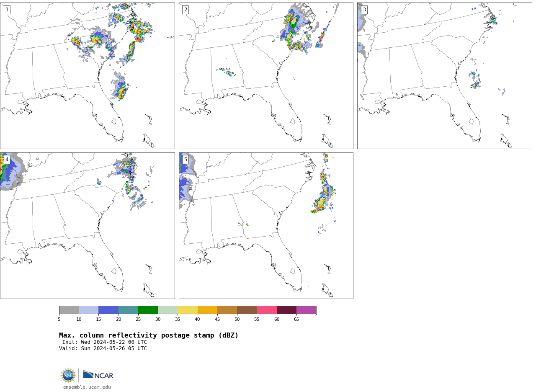Click the member number 1 label box

(x=7, y=10)
